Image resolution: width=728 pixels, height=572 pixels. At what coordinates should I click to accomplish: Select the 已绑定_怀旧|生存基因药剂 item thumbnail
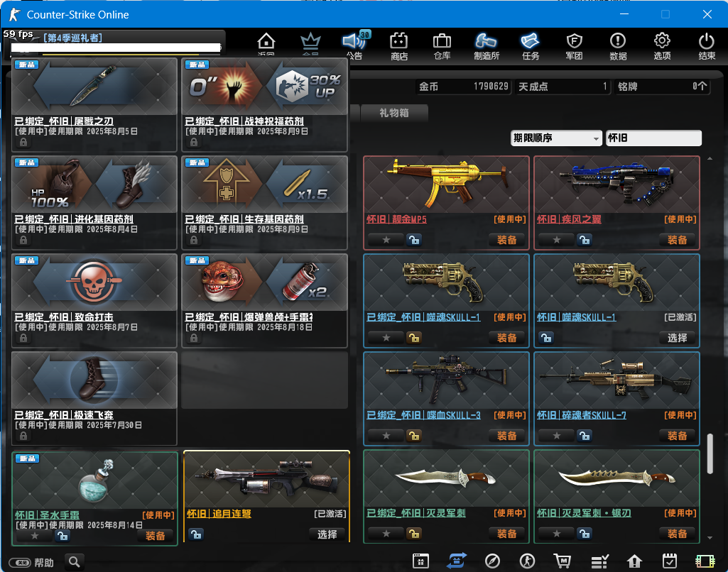click(265, 185)
